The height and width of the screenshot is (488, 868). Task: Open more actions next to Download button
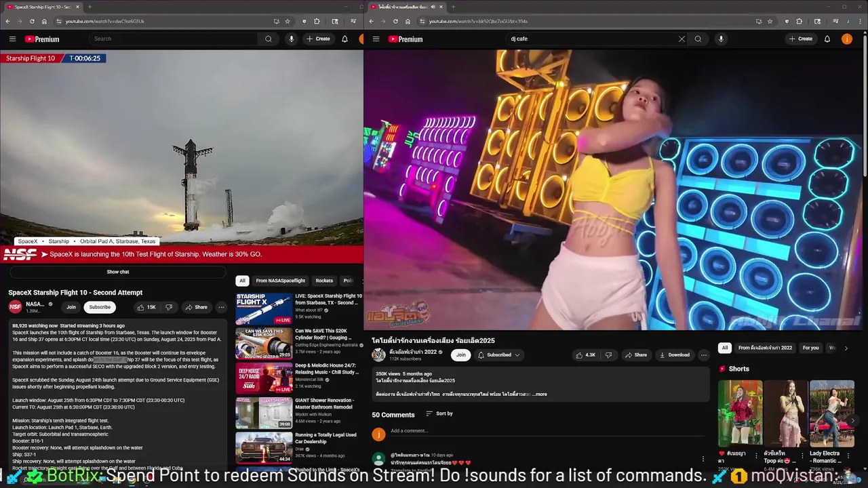pos(703,354)
